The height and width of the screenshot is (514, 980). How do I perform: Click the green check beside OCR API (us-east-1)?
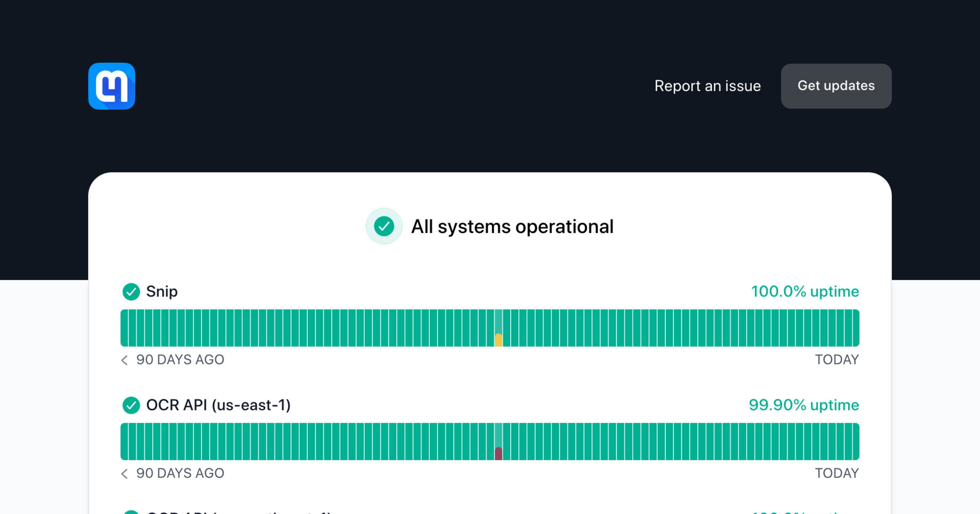[x=131, y=405]
